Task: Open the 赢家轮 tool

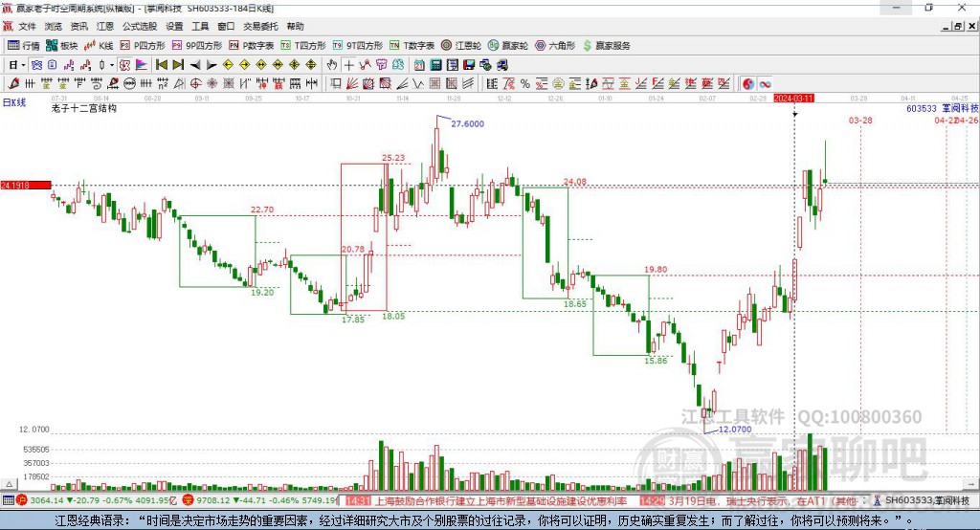Action: click(x=508, y=46)
